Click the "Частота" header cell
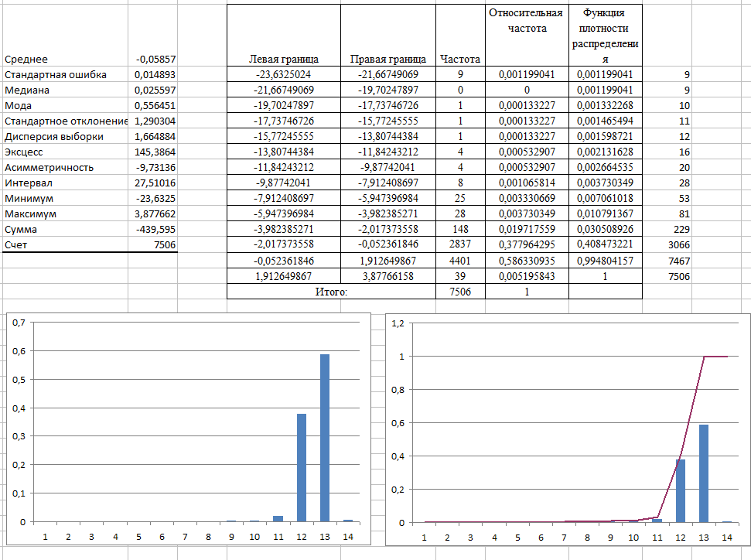Image resolution: width=751 pixels, height=560 pixels. (459, 59)
